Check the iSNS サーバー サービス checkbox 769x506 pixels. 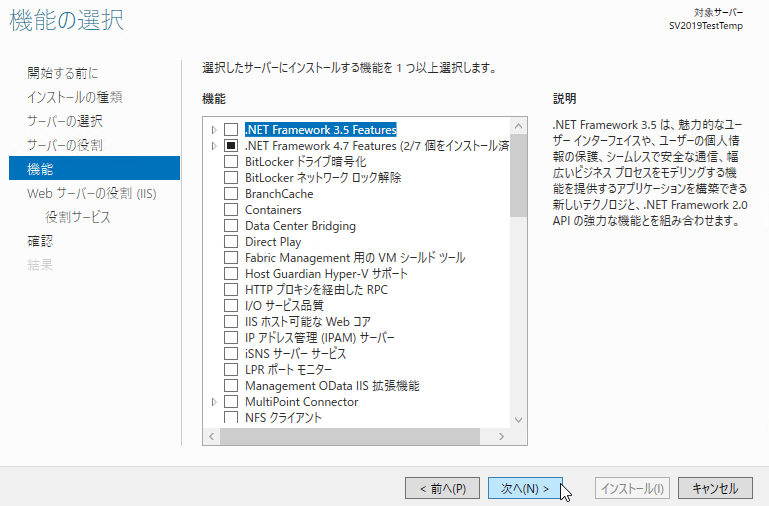pyautogui.click(x=231, y=354)
